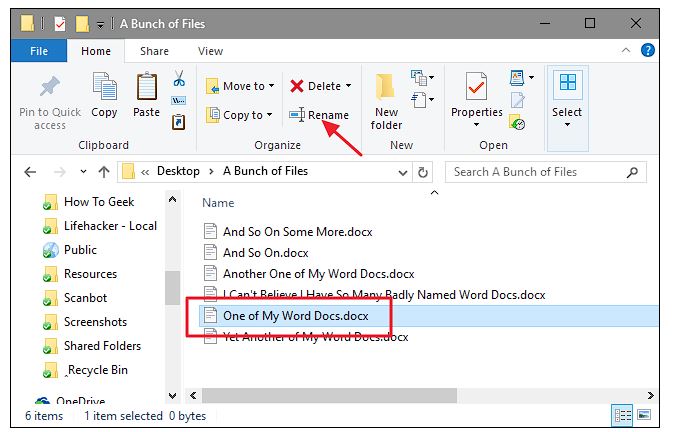674x432 pixels.
Task: Switch to the Share tab
Action: (x=154, y=51)
